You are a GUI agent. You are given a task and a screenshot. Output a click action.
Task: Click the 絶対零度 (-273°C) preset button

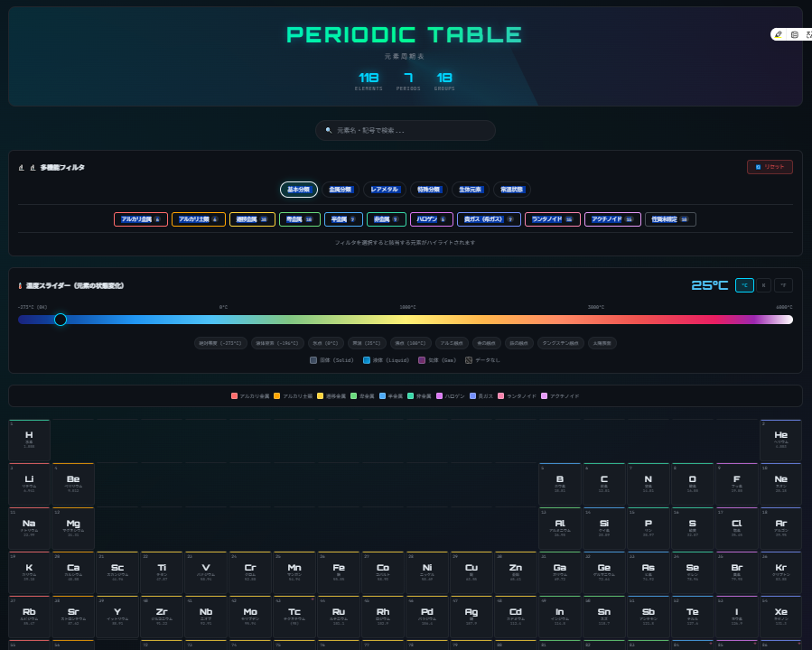(220, 343)
